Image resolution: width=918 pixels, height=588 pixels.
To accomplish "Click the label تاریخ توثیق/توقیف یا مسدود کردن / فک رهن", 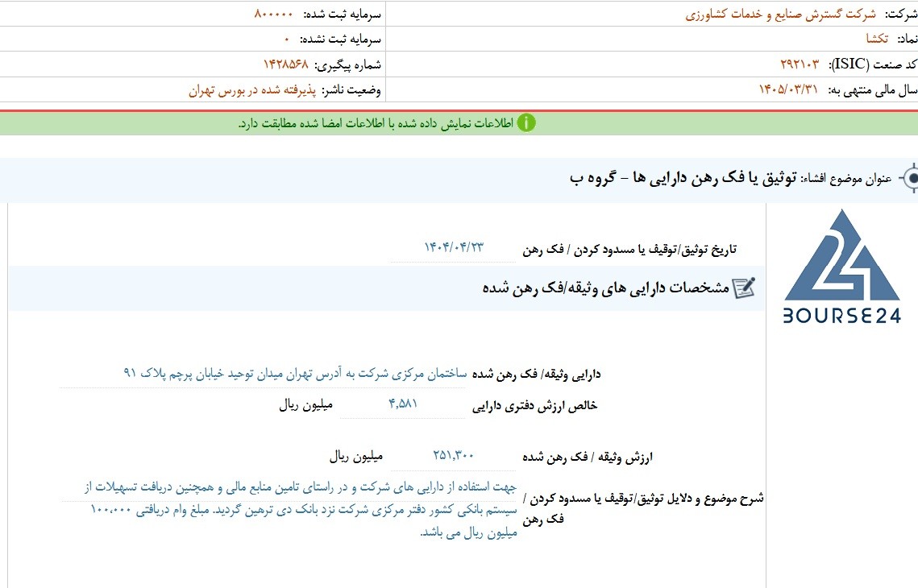I will coord(629,250).
